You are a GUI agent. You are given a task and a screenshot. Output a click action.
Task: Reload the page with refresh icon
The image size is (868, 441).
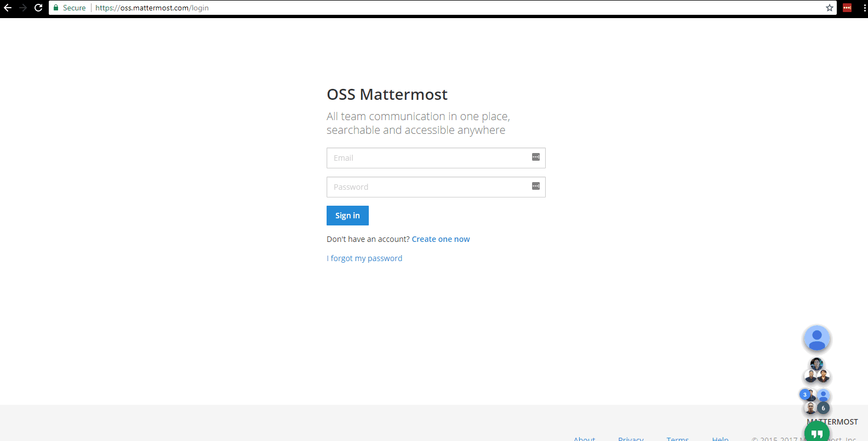click(38, 8)
